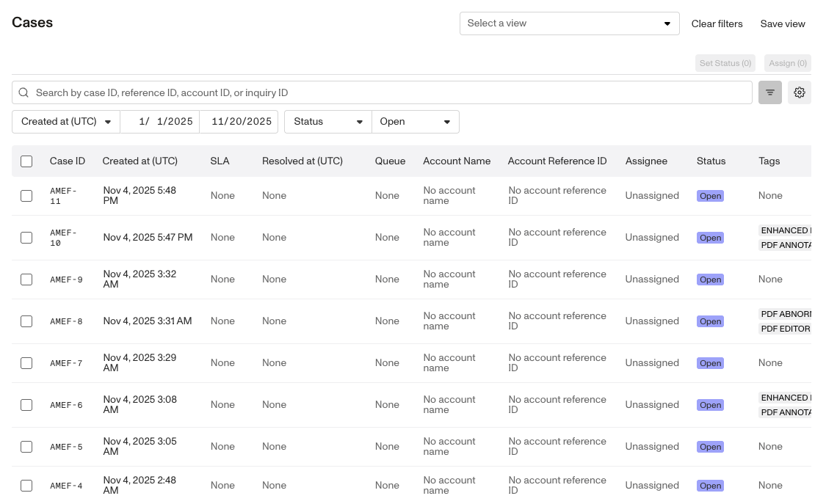
Task: Click the PDF ANNOTA tag on AMEF-6
Action: (785, 412)
